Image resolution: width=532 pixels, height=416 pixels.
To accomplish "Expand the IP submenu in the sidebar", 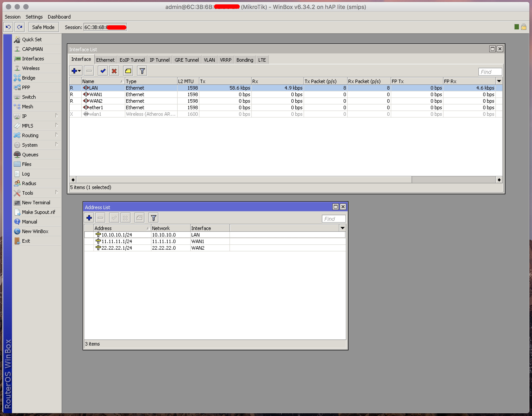I will click(x=24, y=116).
